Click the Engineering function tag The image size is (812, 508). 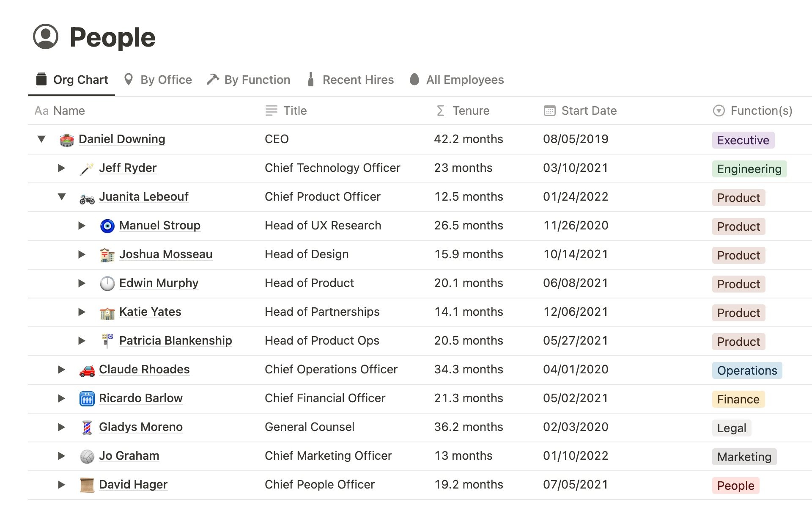click(x=749, y=169)
